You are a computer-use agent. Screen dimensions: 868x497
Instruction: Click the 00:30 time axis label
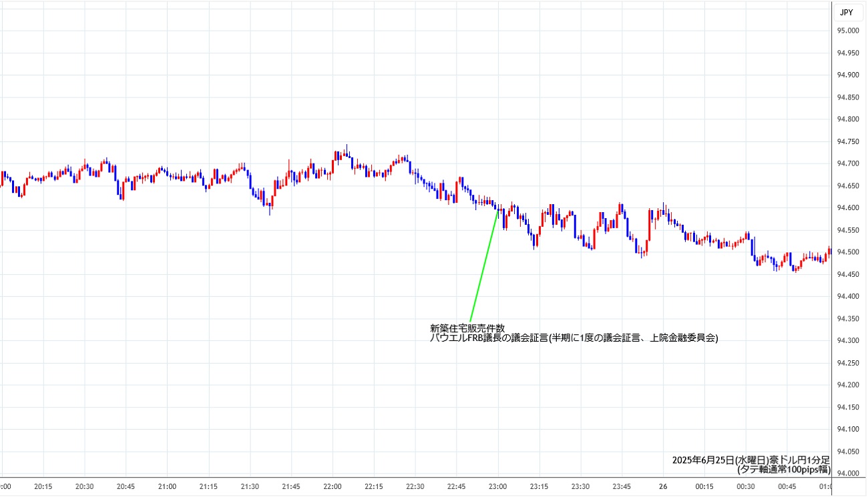point(746,486)
